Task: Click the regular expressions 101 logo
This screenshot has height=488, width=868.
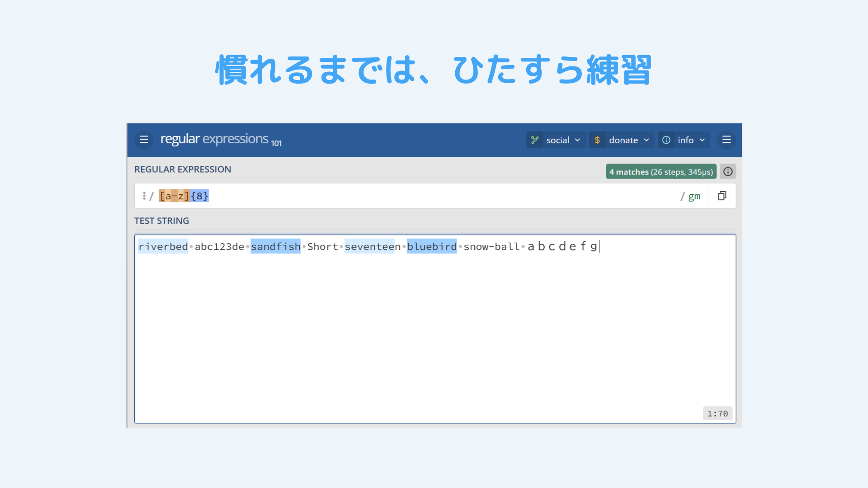Action: (221, 139)
